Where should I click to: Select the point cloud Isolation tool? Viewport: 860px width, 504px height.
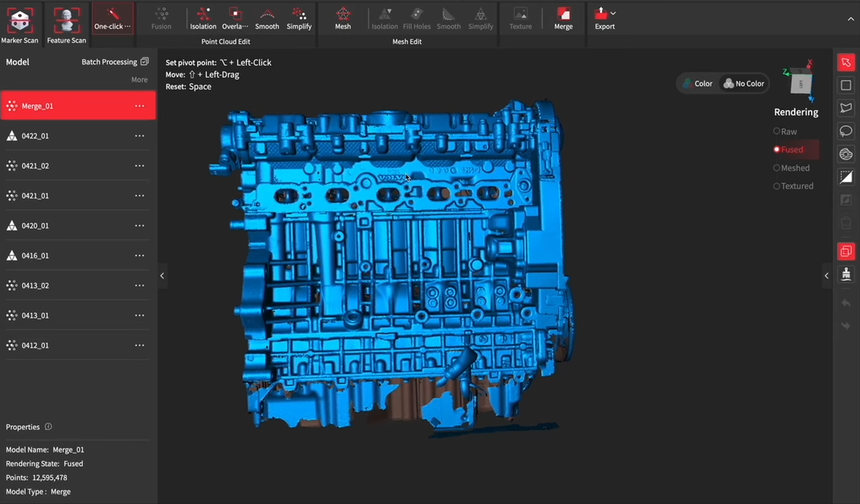pos(203,19)
